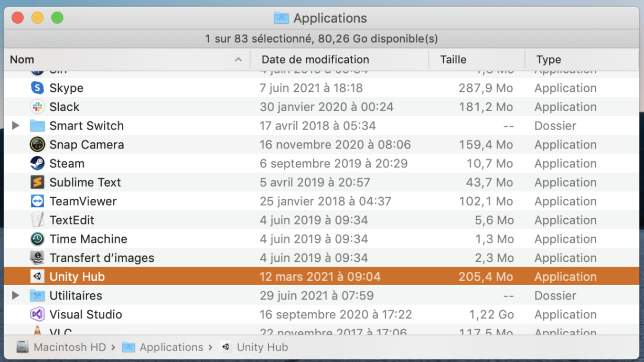Select the Skype row name

click(67, 88)
